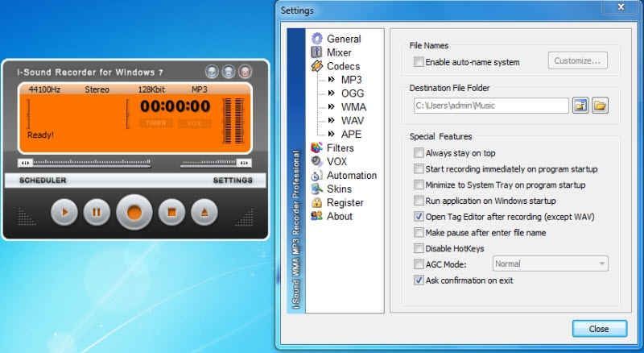Click the Destination File Folder path field
Viewport: 644px width, 353px height.
click(x=491, y=106)
